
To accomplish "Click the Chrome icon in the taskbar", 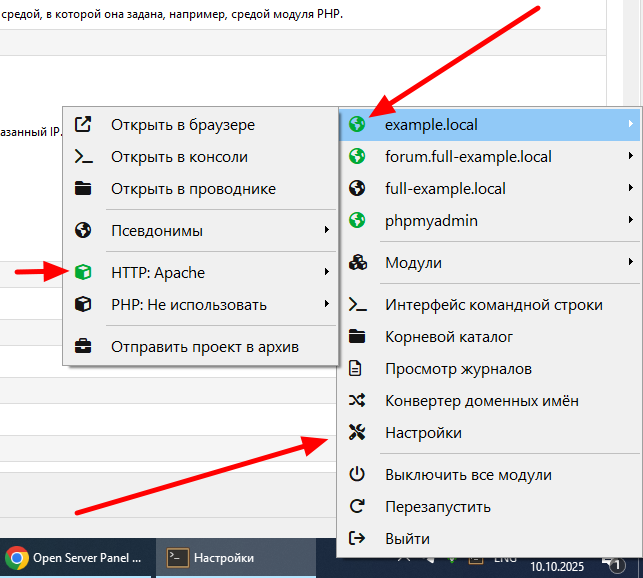I will pyautogui.click(x=16, y=558).
